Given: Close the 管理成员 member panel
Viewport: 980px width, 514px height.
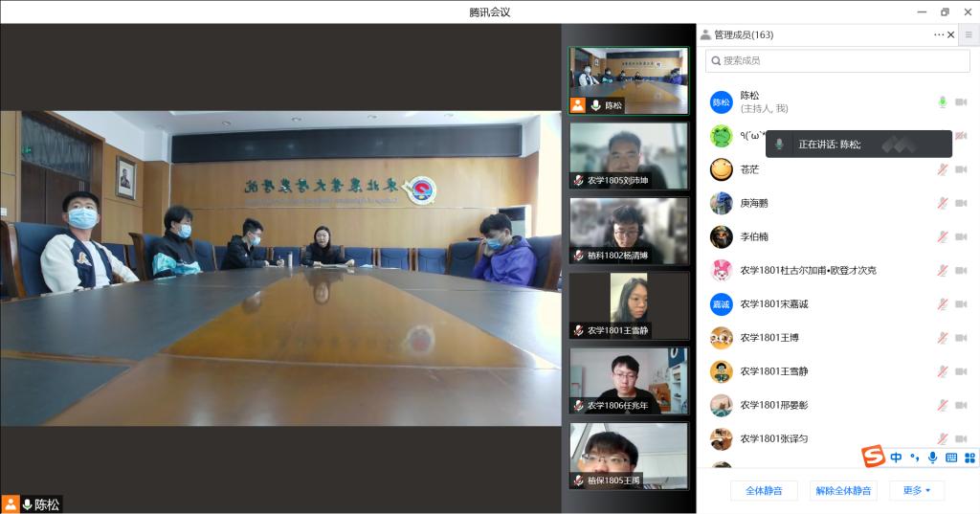Looking at the screenshot, I should [950, 34].
